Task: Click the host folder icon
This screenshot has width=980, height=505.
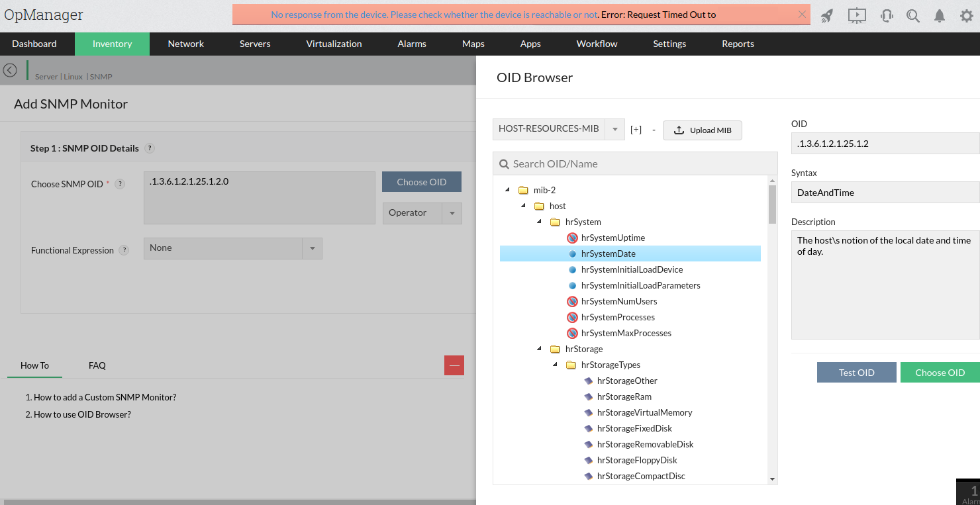Action: click(539, 206)
